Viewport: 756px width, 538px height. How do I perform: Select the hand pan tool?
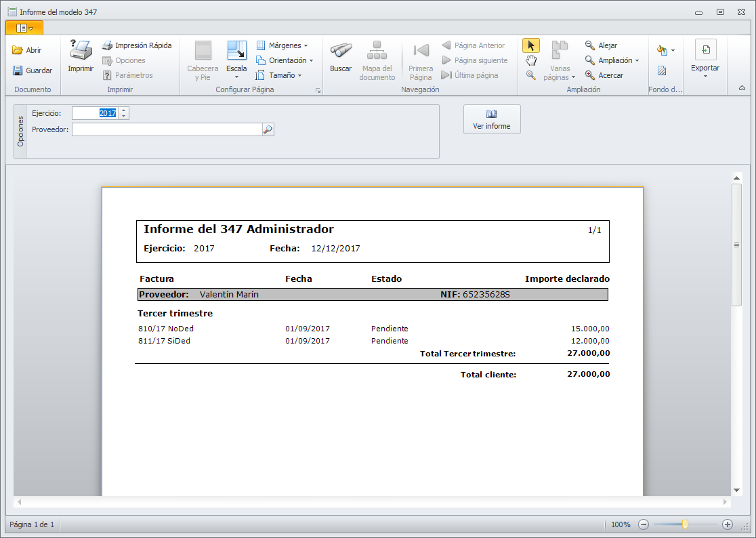coord(531,60)
